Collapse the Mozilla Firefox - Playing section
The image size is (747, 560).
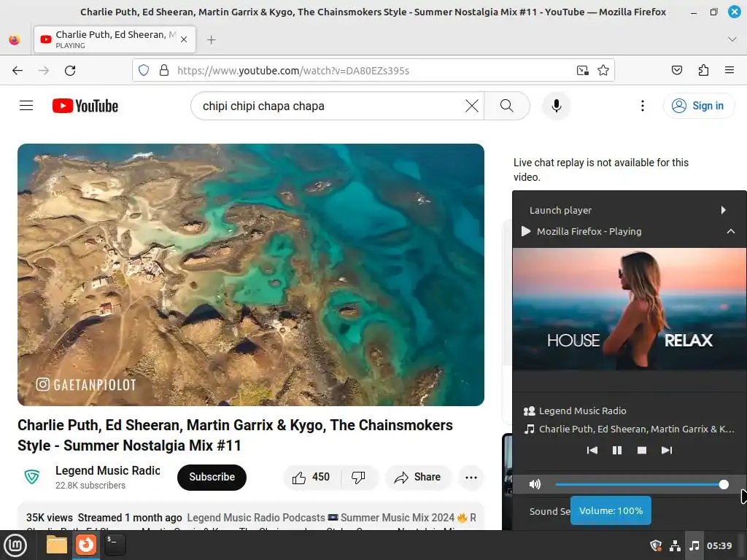tap(730, 231)
